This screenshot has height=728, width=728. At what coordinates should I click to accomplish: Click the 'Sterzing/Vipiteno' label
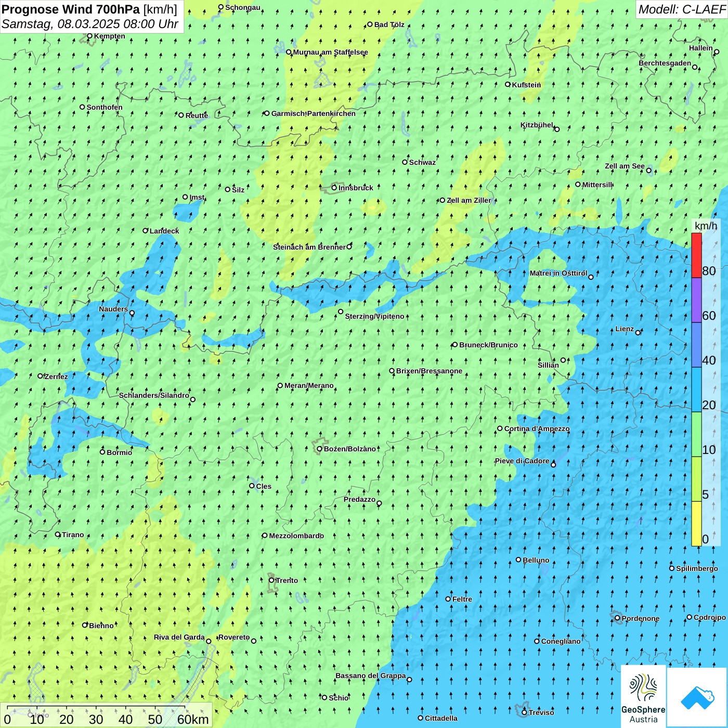[x=374, y=316]
